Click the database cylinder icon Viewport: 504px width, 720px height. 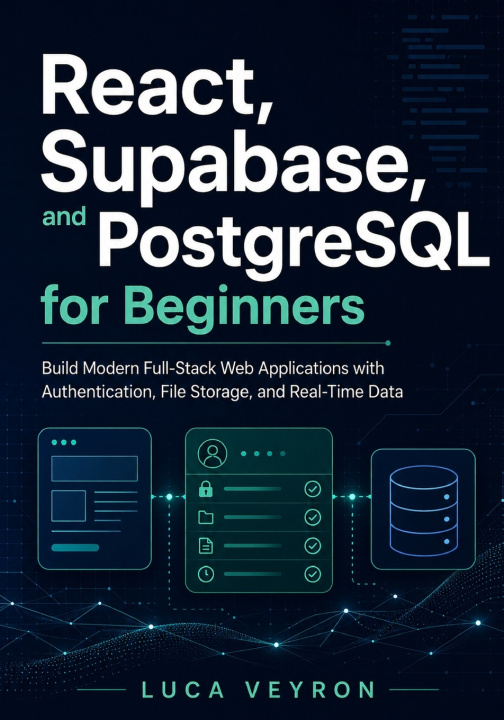tap(423, 510)
